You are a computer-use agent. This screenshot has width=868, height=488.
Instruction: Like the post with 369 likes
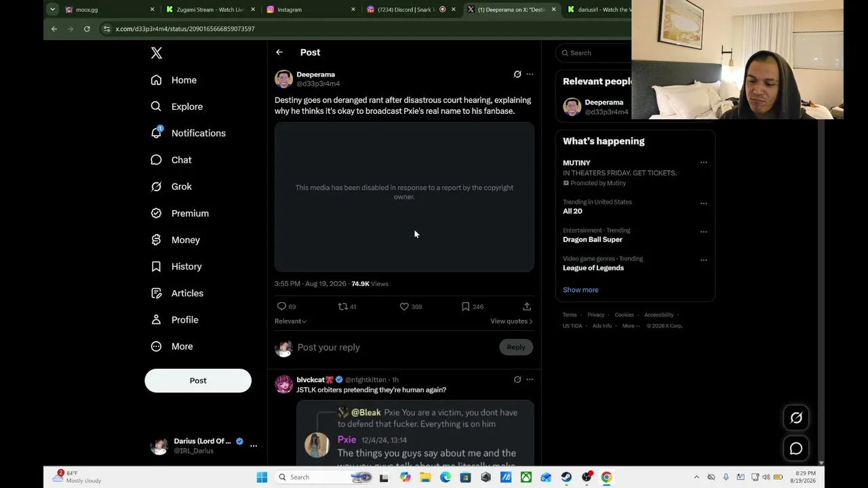[x=411, y=306]
